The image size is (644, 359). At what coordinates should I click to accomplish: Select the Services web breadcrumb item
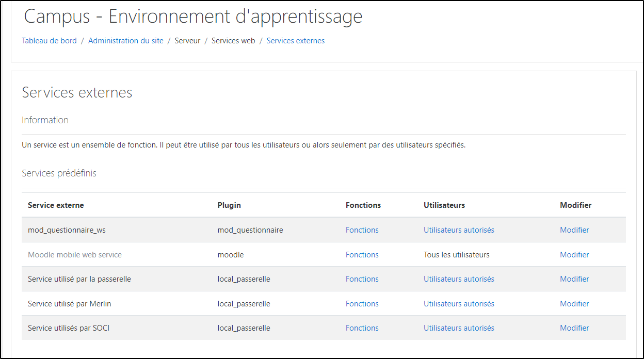pyautogui.click(x=233, y=41)
